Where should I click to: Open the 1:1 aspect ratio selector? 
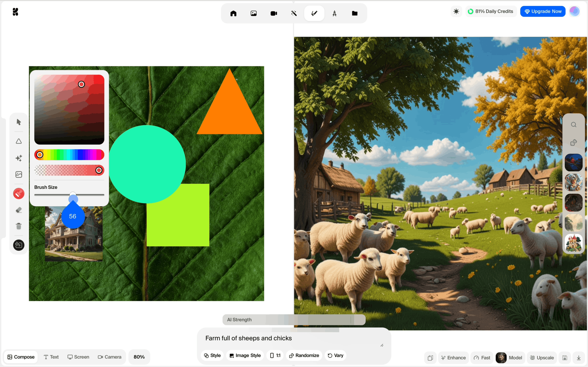tap(275, 355)
